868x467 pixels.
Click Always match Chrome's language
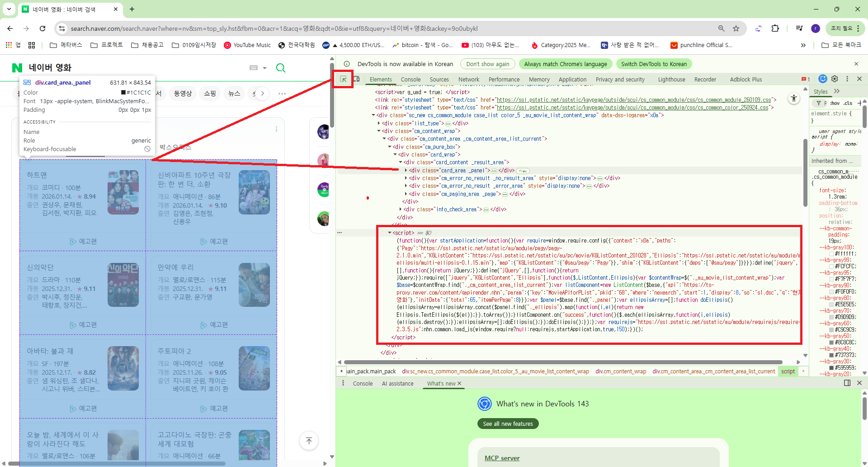pyautogui.click(x=566, y=64)
